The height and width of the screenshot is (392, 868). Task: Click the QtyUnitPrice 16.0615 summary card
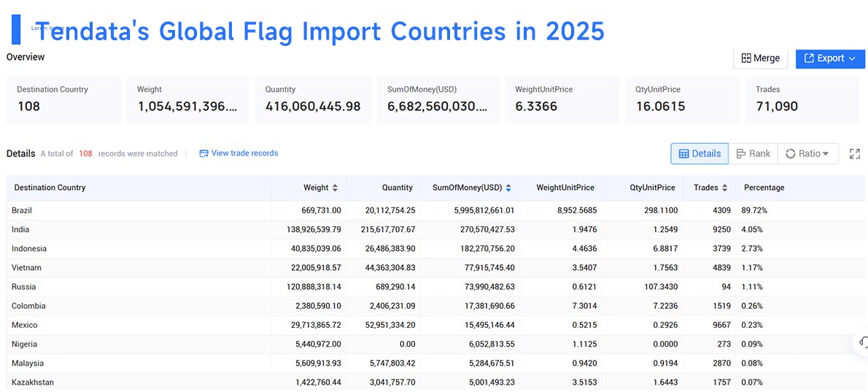click(683, 100)
